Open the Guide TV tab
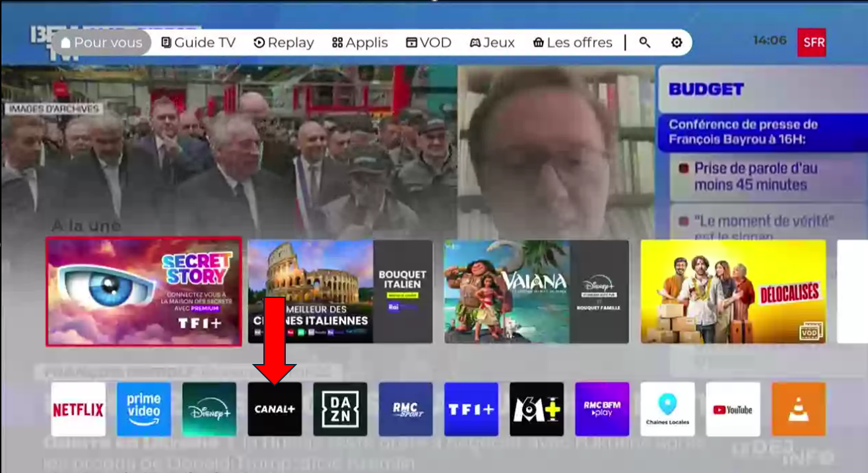Screen dimensions: 868x473 point(198,42)
